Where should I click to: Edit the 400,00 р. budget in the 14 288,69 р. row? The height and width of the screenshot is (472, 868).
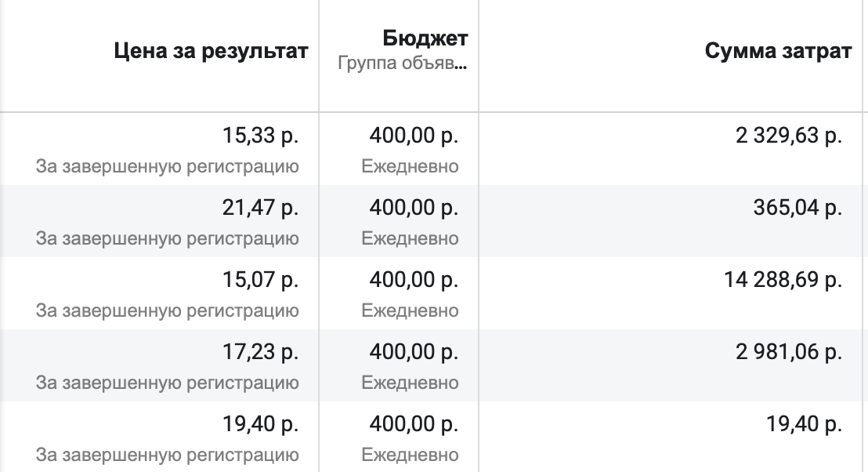click(414, 280)
